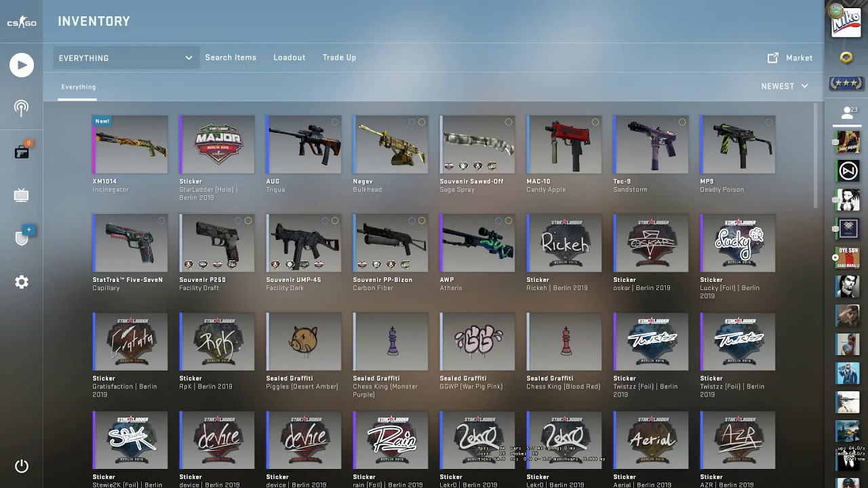The image size is (868, 488).
Task: Open the broadcast antenna icon in sidebar
Action: (x=22, y=108)
